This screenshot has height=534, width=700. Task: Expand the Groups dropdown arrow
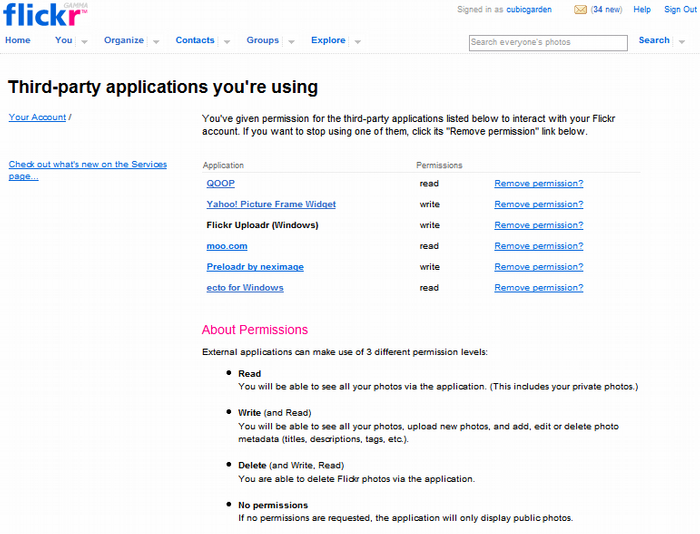[x=291, y=42]
